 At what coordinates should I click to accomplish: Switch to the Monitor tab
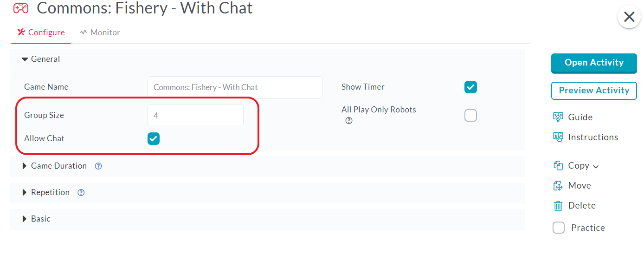tap(100, 33)
